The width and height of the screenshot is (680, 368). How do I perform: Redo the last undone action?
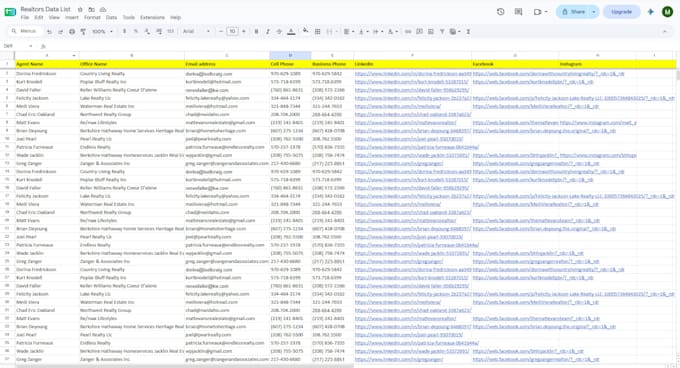pyautogui.click(x=60, y=32)
